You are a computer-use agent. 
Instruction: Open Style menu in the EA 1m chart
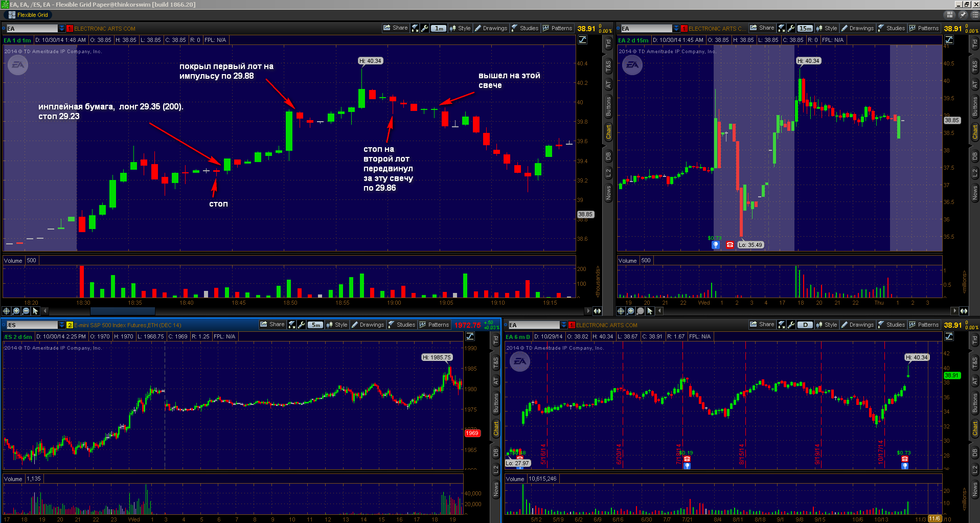coord(460,28)
